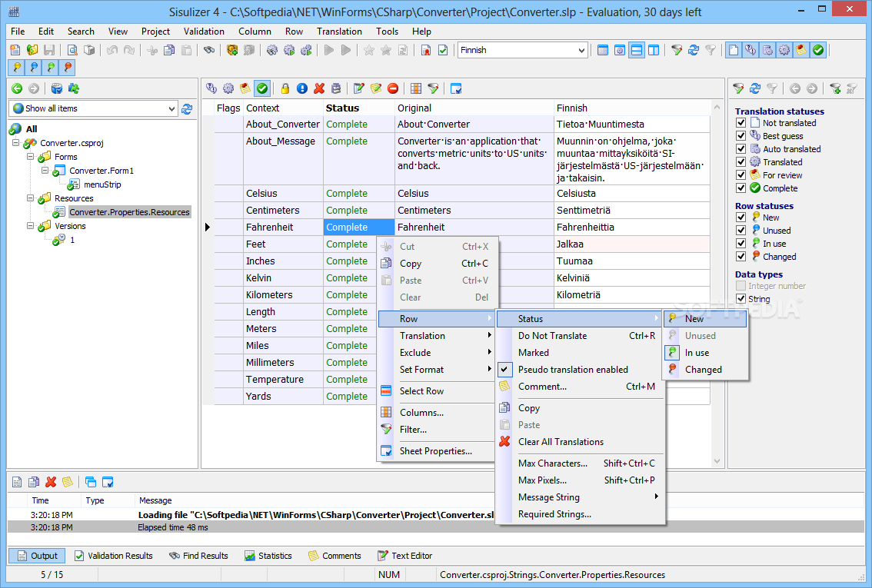Click the red X icon in output panel toolbar
This screenshot has width=872, height=588.
[x=51, y=482]
